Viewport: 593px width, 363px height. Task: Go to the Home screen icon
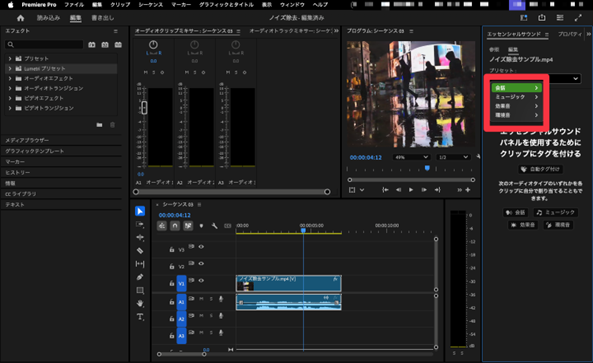coord(20,18)
